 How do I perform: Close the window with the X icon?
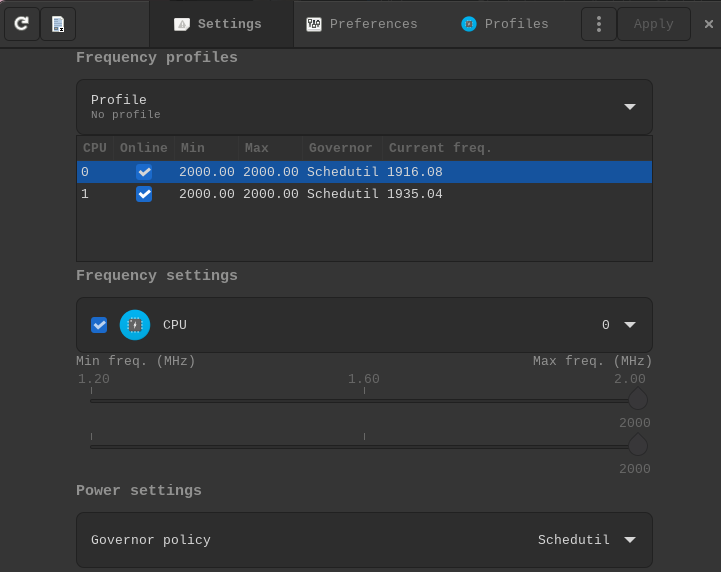click(709, 24)
